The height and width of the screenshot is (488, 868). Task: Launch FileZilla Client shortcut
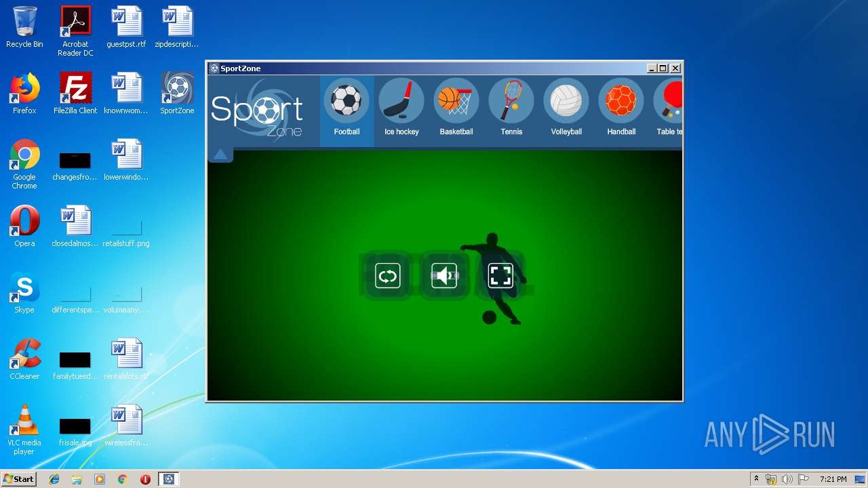[75, 94]
